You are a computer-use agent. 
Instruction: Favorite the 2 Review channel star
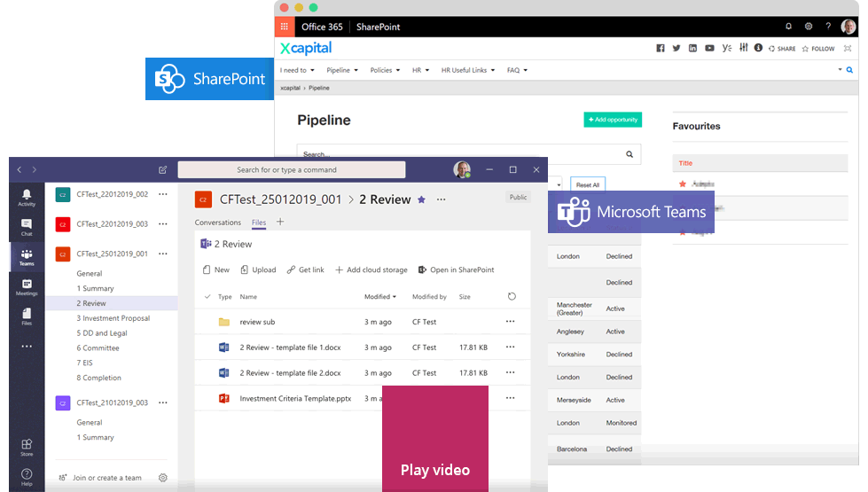point(421,200)
